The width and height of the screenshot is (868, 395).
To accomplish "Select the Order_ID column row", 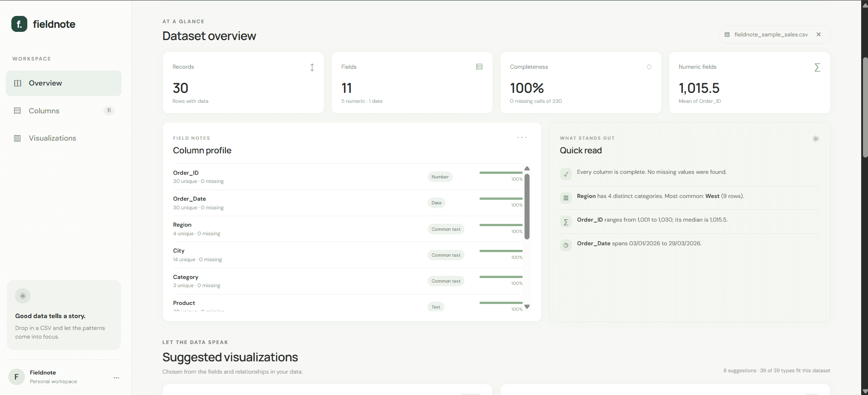I will [x=348, y=177].
